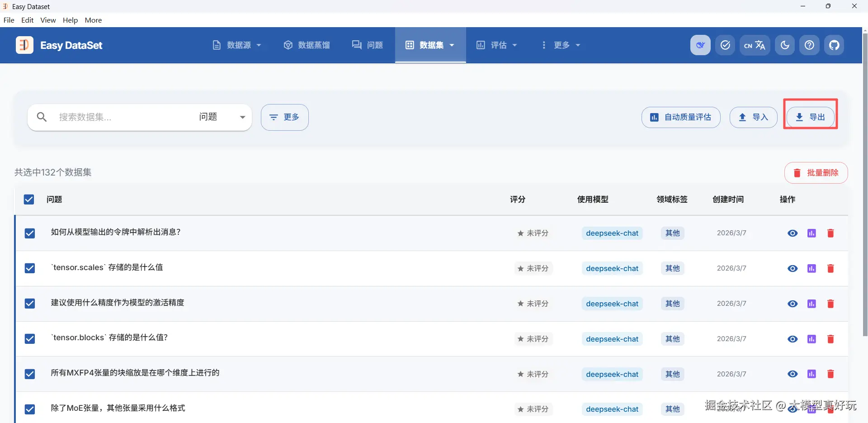Expand the 更多 dropdown in the top navigation

point(561,45)
